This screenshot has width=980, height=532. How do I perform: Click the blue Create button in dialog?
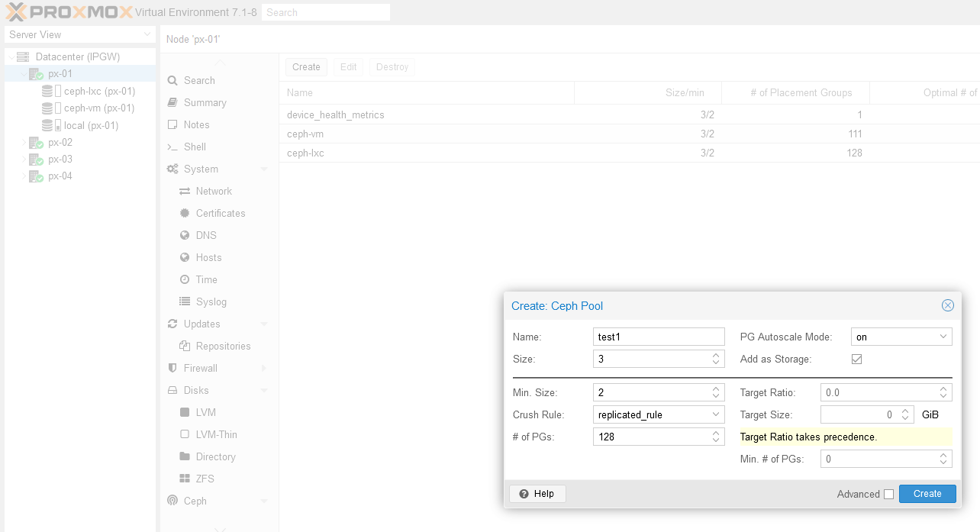tap(927, 494)
